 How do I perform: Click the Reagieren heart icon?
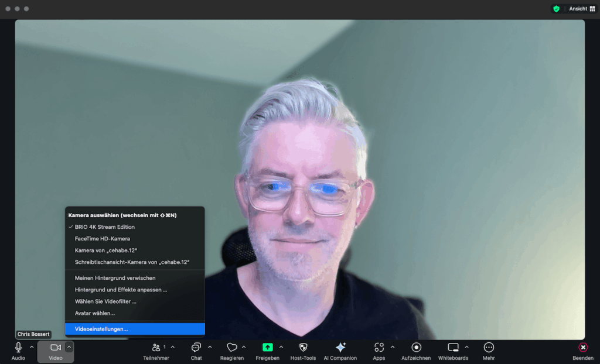231,348
